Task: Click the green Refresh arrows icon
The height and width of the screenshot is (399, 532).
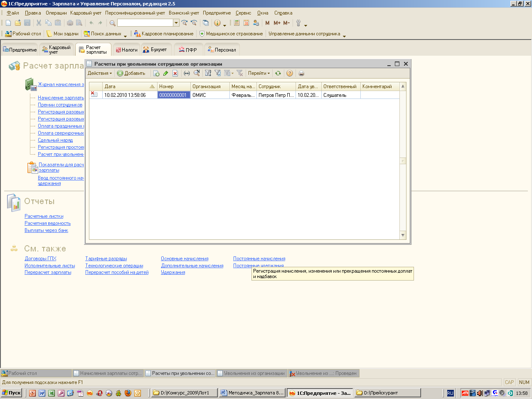Action: (x=278, y=73)
